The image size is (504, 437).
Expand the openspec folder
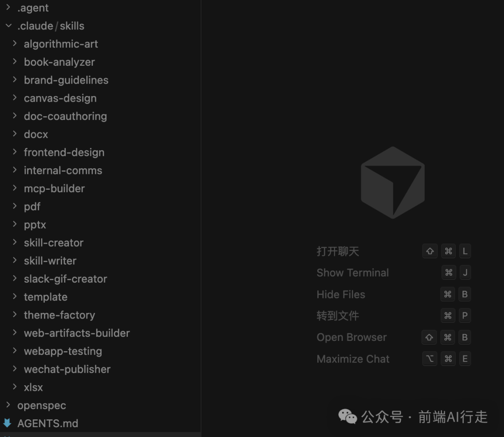[x=8, y=405]
